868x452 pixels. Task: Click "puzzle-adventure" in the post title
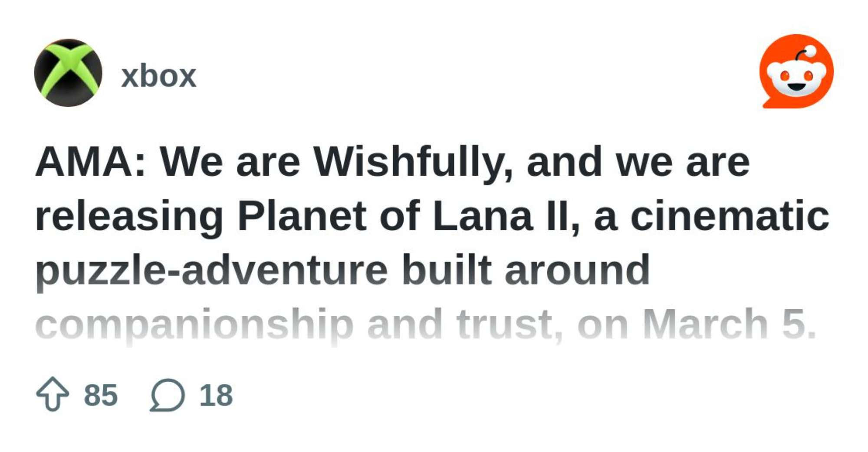tap(211, 270)
